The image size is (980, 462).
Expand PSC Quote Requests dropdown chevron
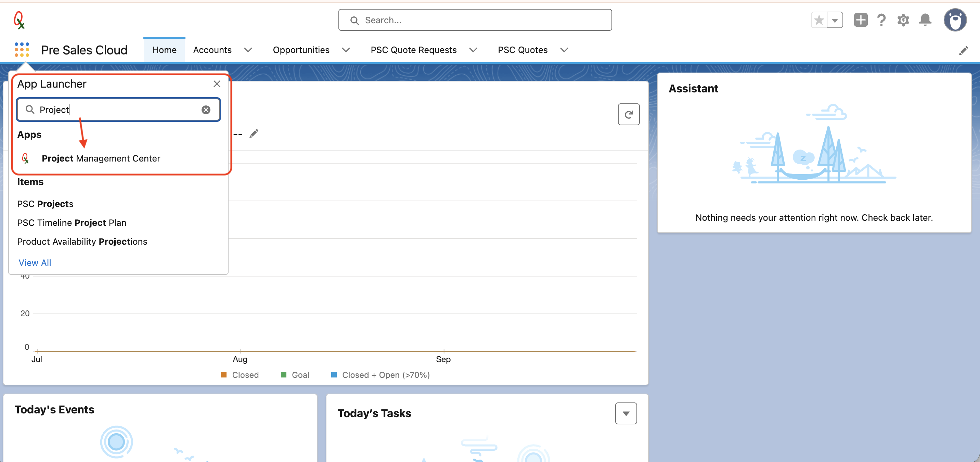point(473,50)
